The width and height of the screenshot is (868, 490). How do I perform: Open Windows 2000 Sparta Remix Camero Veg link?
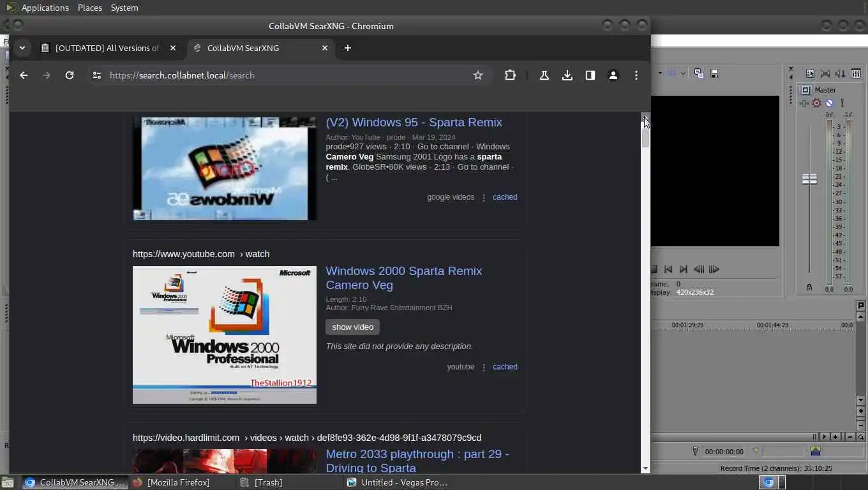pyautogui.click(x=404, y=278)
